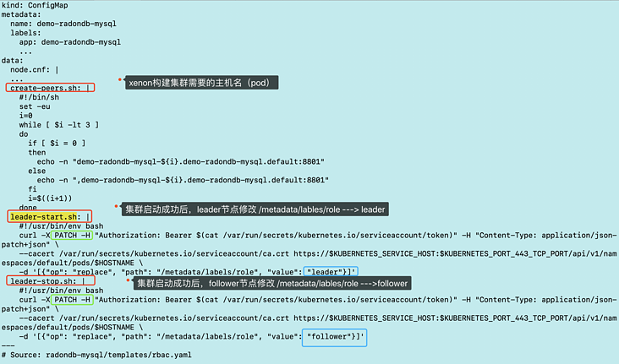Click the second green-boxed PATCH -H text
The width and height of the screenshot is (619, 364).
point(72,300)
